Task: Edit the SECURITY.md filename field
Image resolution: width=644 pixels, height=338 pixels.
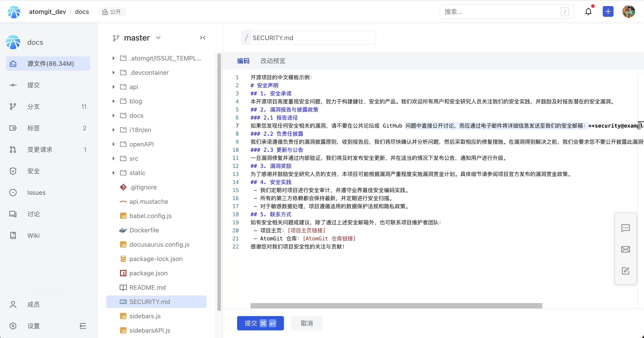Action: [x=313, y=38]
